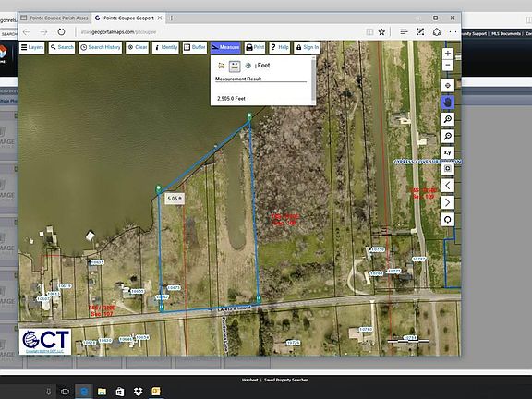The image size is (532, 399).
Task: Open the Buffer tool
Action: 195,47
